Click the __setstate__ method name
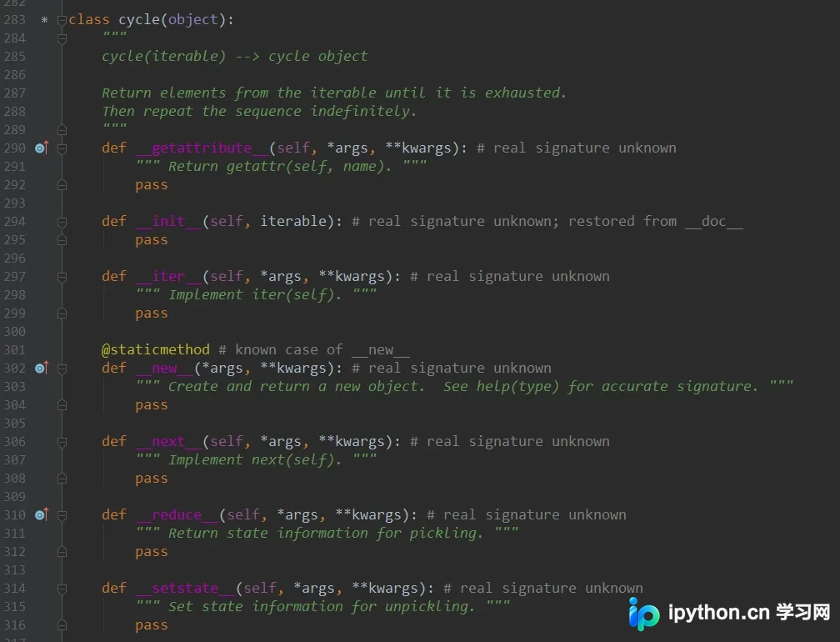This screenshot has width=840, height=642. [185, 589]
